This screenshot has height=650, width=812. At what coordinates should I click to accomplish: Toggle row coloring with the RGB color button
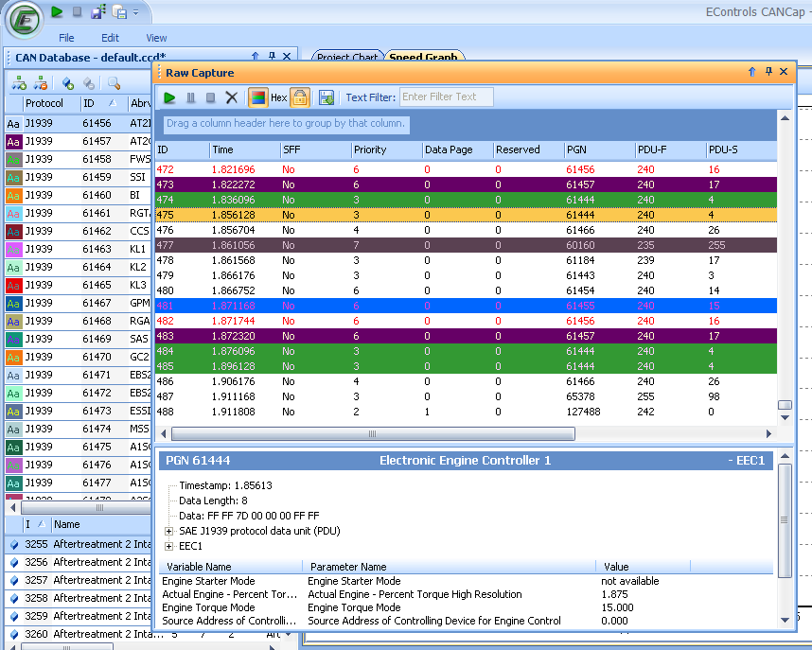258,97
